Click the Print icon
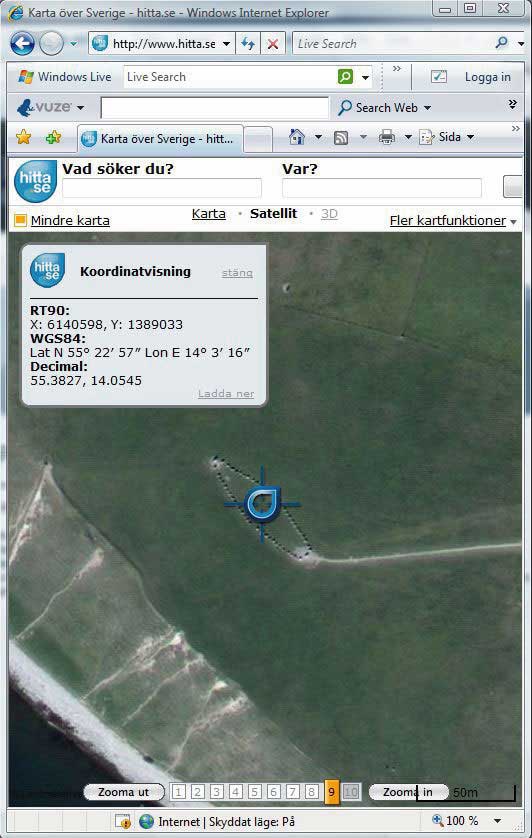Screen dimensions: 532x838 (x=387, y=137)
